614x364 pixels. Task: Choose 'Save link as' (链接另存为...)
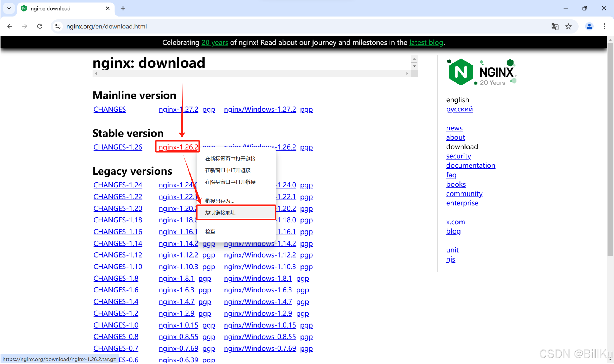pyautogui.click(x=236, y=201)
